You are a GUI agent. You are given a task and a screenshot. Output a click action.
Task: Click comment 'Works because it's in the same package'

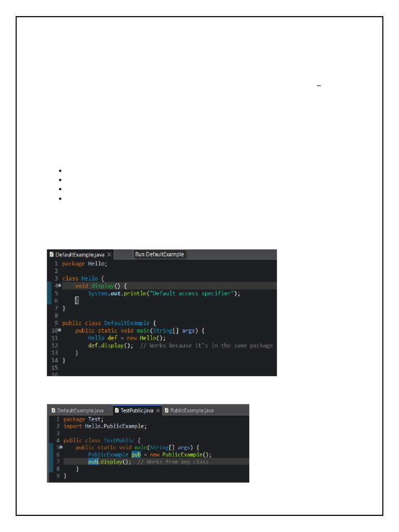pos(207,345)
